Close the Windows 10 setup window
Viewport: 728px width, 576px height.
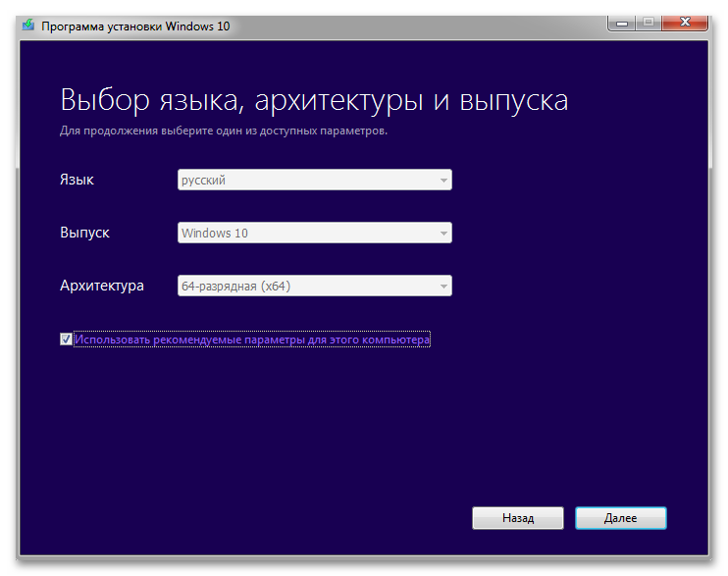[x=685, y=22]
